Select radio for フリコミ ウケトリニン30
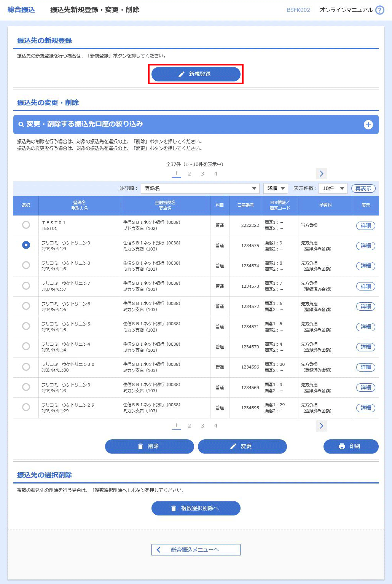The height and width of the screenshot is (584, 392). pos(26,367)
